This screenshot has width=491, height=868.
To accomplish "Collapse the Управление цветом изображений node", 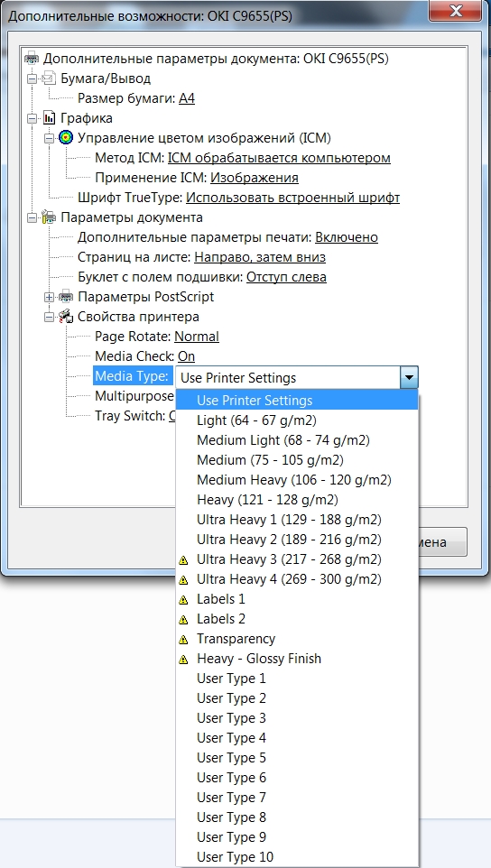I will (x=50, y=138).
